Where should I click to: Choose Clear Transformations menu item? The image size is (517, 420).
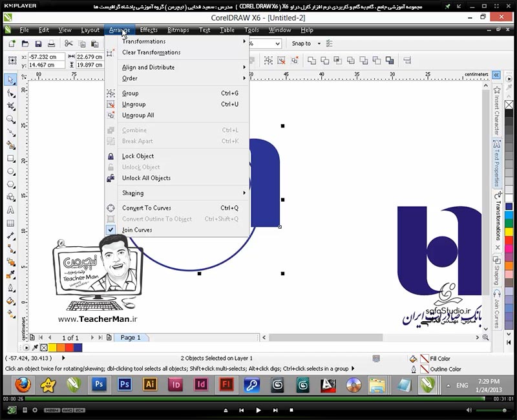coord(177,52)
